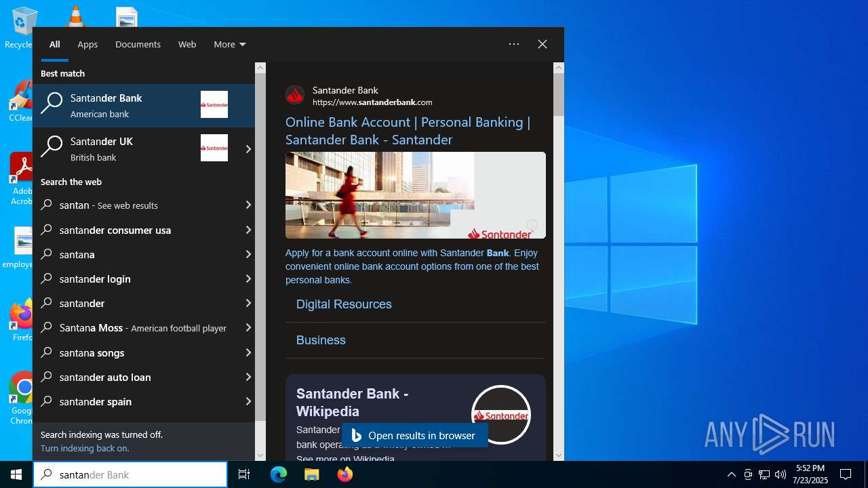Select 'santander login' suggestion
Viewport: 868px width, 488px height.
137,279
